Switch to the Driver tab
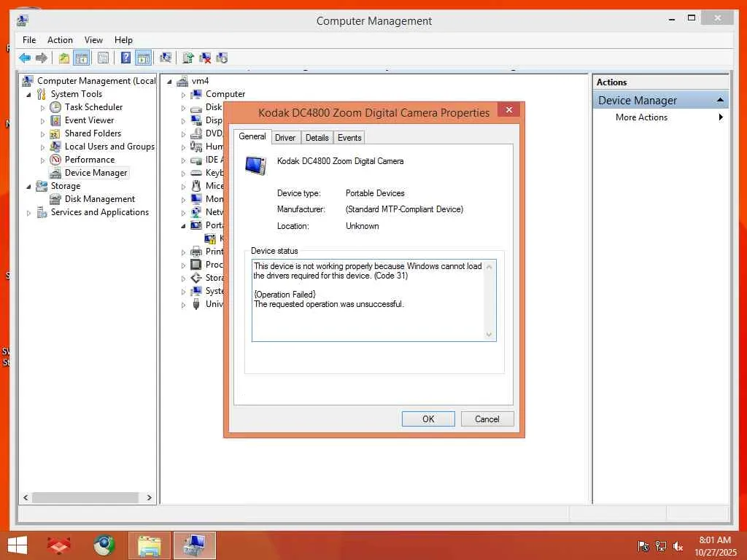747x560 pixels. (285, 138)
